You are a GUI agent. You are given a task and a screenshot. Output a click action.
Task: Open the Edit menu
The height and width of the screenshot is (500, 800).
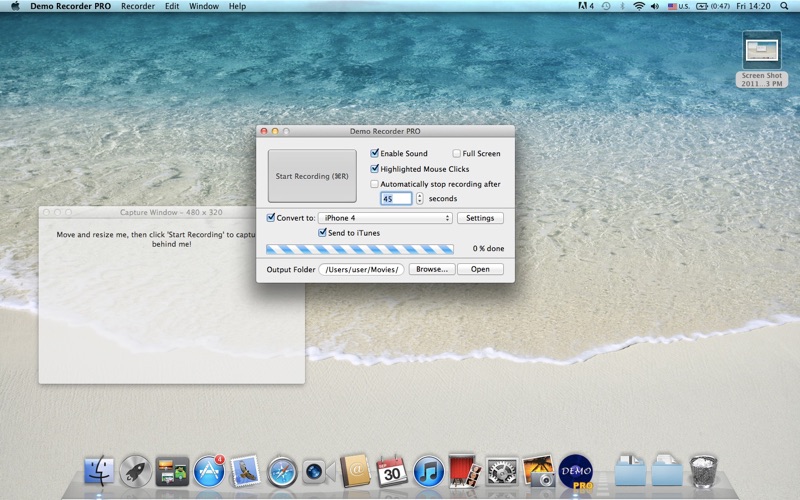pyautogui.click(x=172, y=6)
